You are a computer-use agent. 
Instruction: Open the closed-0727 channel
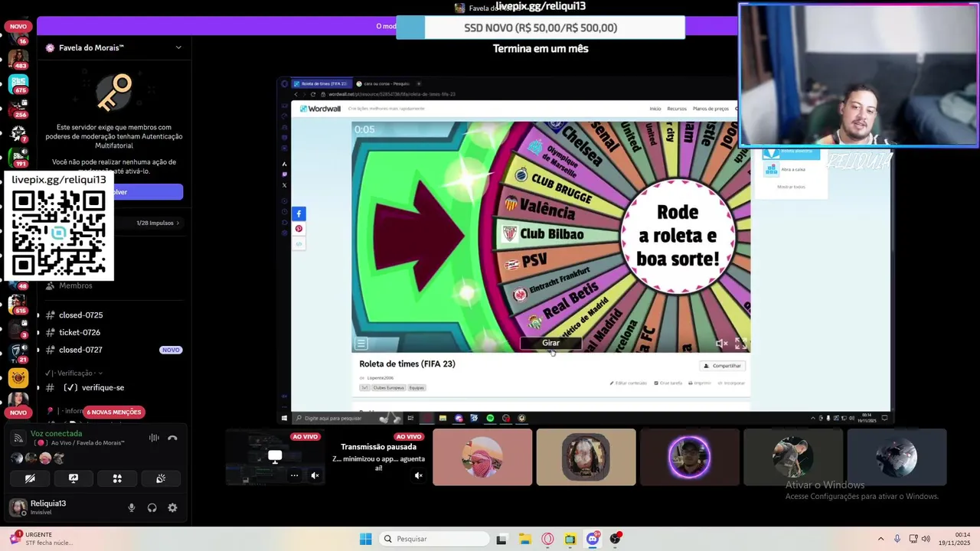[x=80, y=350]
